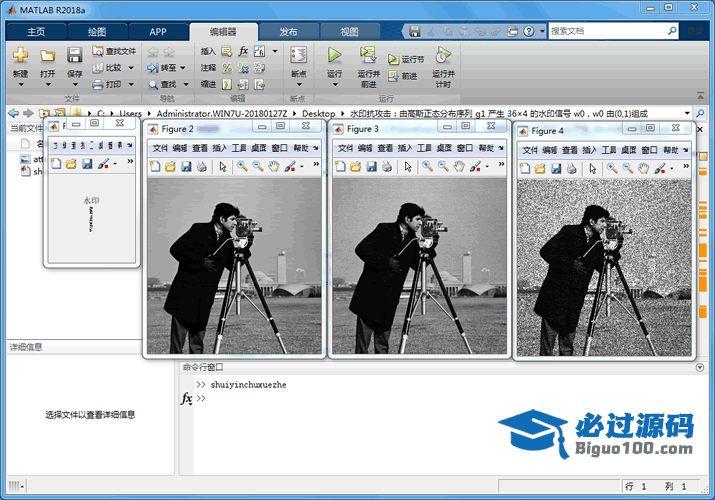Click the 打开 (Open) folder icon

pyautogui.click(x=47, y=56)
